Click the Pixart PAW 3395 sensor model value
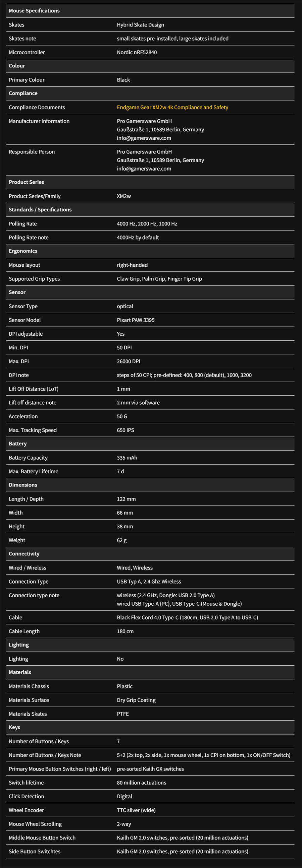This screenshot has height=868, width=302. (x=136, y=320)
